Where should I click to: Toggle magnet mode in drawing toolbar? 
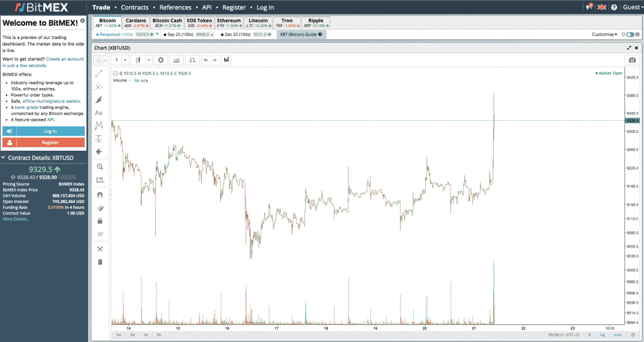tap(100, 195)
